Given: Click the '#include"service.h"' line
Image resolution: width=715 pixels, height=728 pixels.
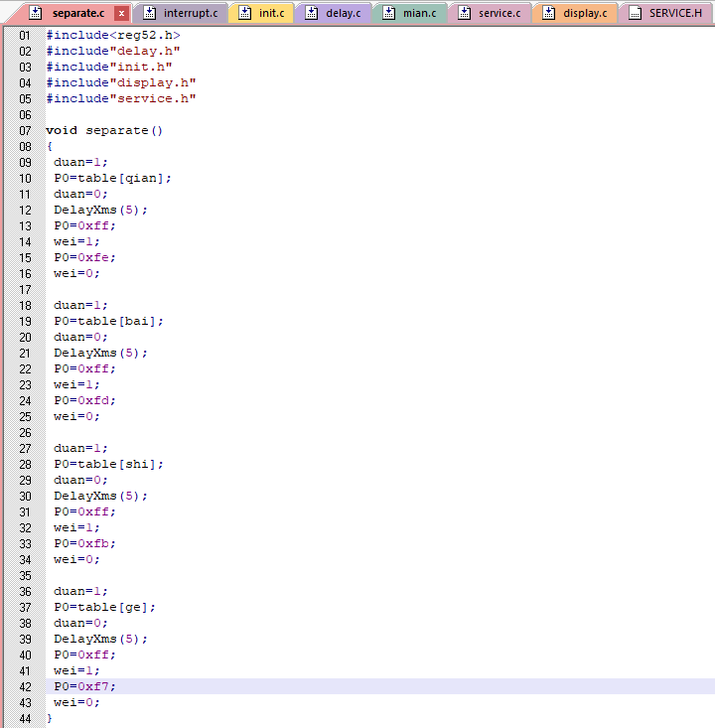Looking at the screenshot, I should [121, 98].
